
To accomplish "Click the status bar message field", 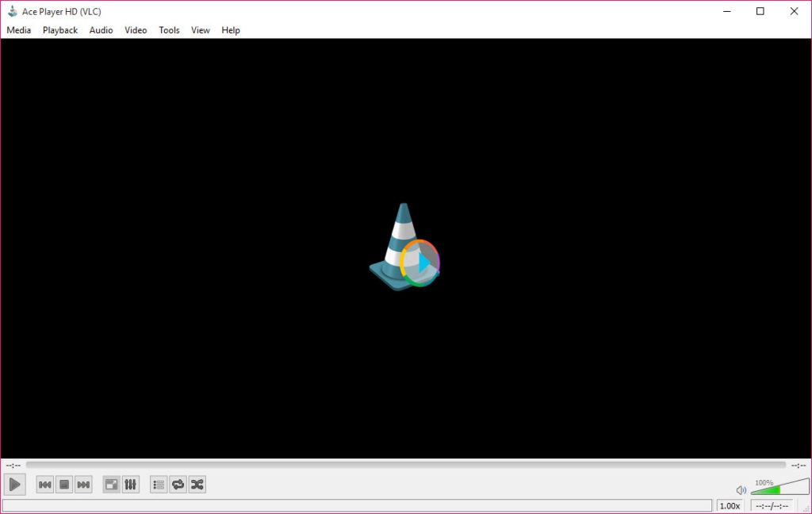I will (358, 506).
